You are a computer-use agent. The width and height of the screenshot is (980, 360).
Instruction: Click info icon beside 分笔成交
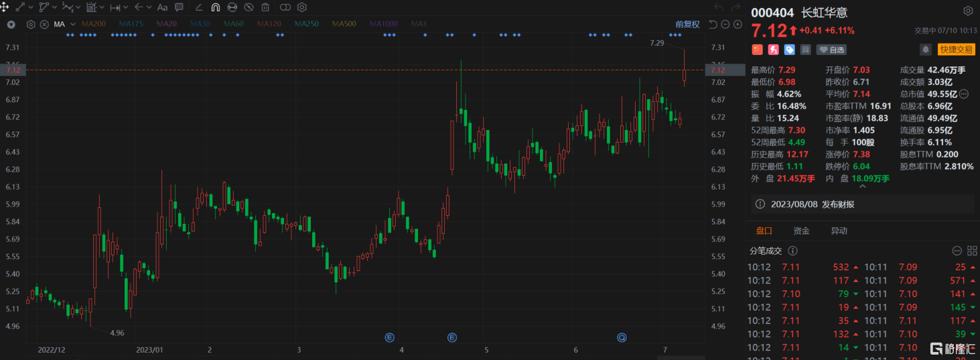(x=792, y=251)
